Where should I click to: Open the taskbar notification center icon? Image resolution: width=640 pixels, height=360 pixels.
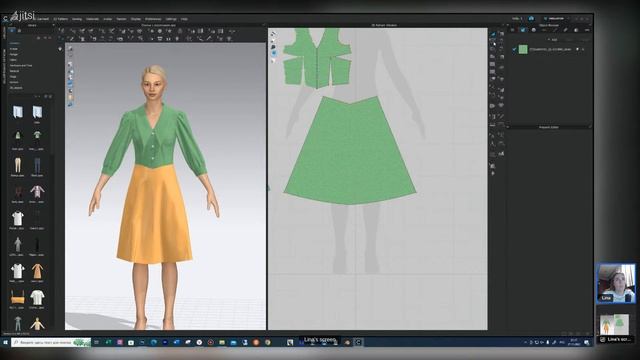click(587, 342)
